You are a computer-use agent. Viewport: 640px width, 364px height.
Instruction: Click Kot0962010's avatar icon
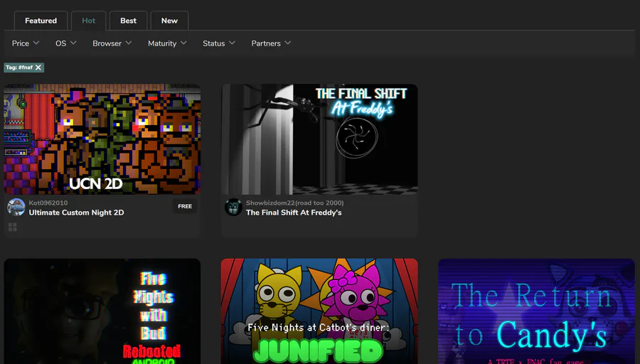point(16,208)
